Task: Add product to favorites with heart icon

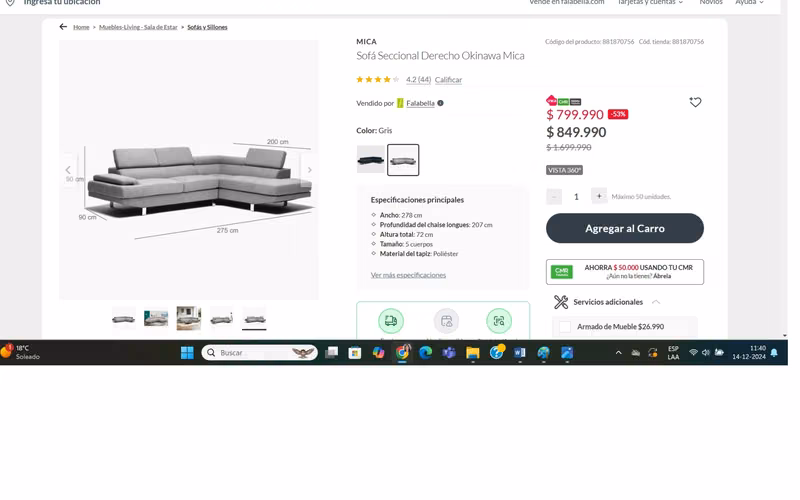Action: tap(695, 102)
